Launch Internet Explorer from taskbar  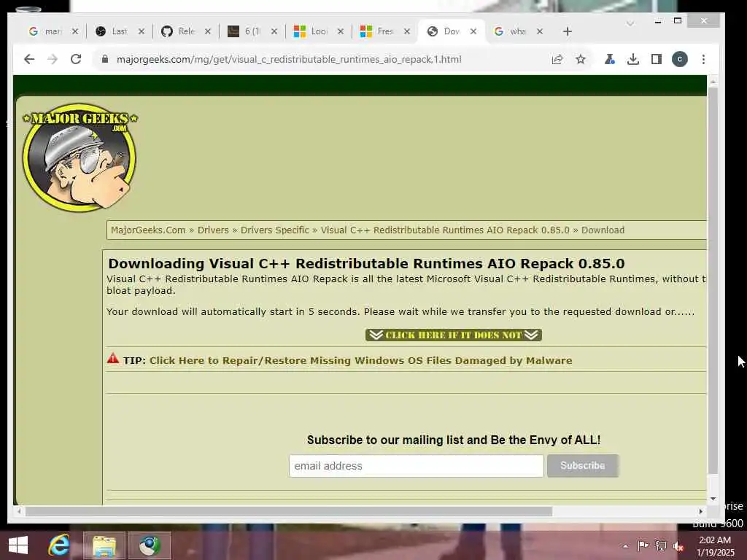click(59, 545)
